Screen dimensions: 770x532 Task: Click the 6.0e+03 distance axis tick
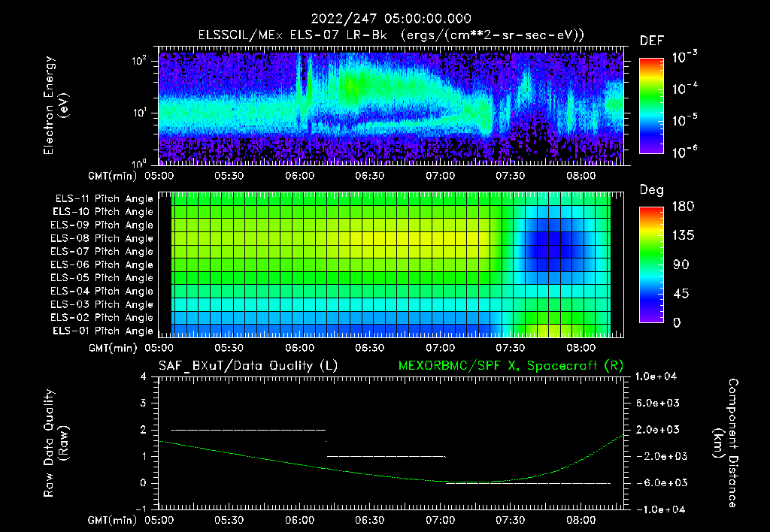coord(658,403)
